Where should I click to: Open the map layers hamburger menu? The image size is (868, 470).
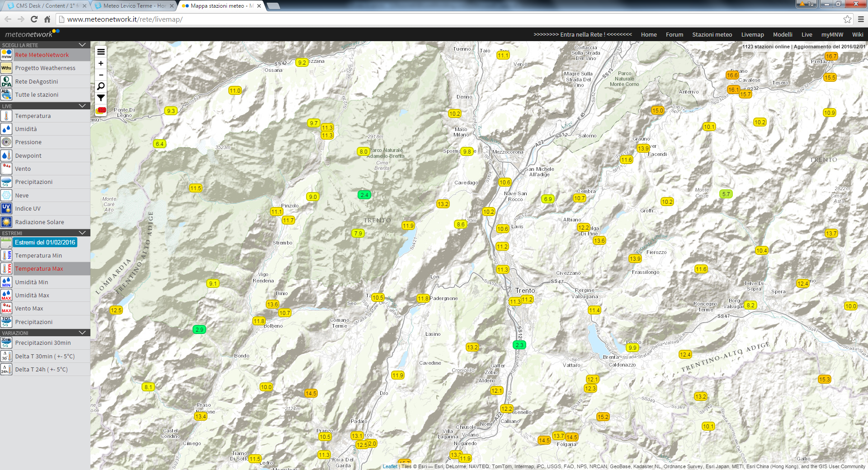(101, 52)
